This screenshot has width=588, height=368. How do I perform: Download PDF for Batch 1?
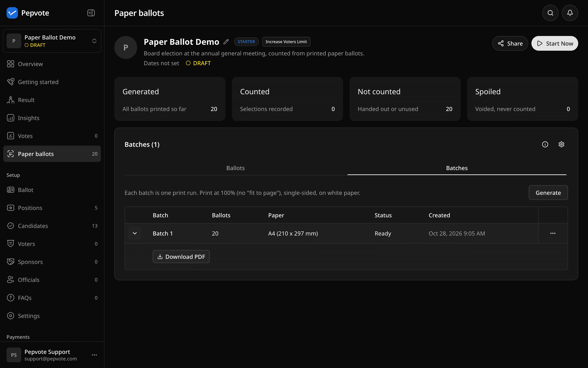coord(181,257)
